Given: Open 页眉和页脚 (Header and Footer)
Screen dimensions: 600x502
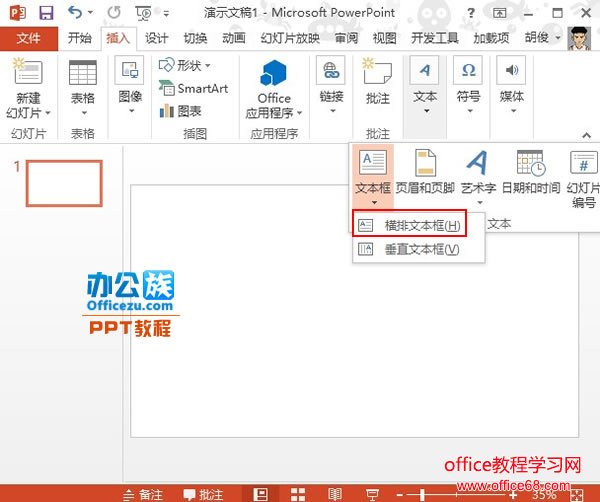Looking at the screenshot, I should (x=425, y=172).
